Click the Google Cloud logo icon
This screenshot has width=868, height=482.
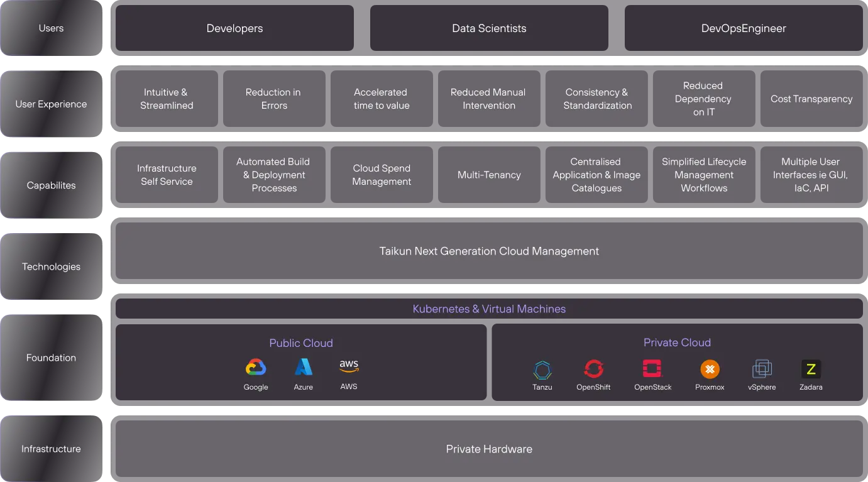(x=256, y=368)
